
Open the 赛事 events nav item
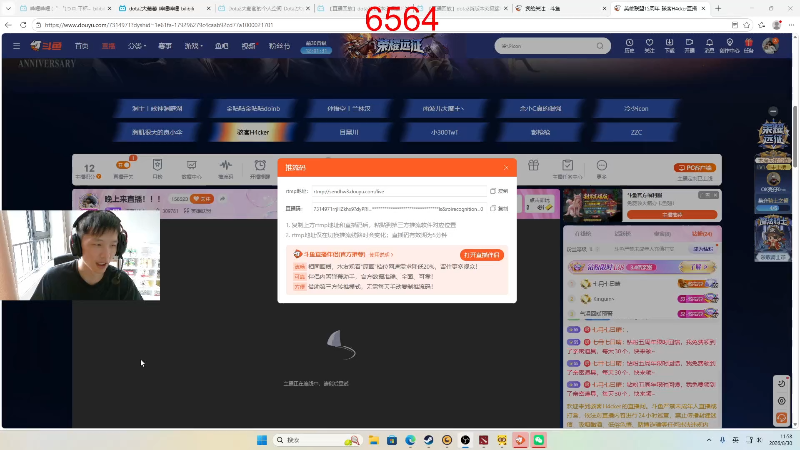(165, 46)
